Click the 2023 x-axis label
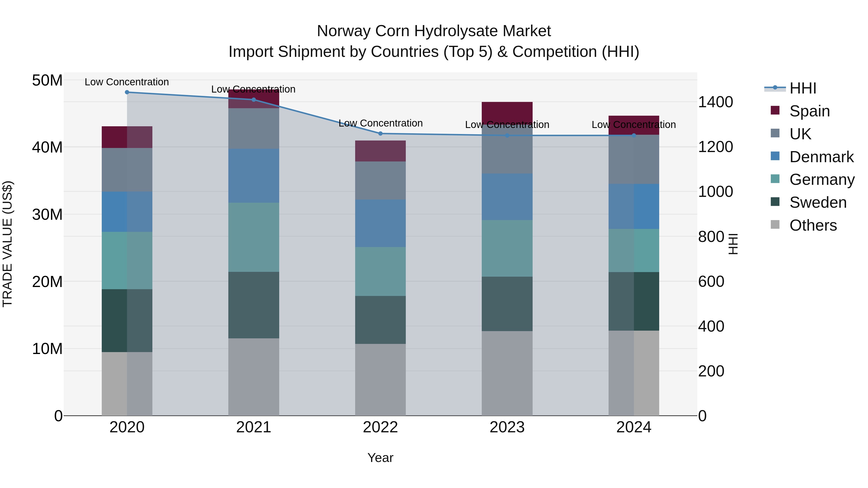Image resolution: width=868 pixels, height=488 pixels. [507, 427]
